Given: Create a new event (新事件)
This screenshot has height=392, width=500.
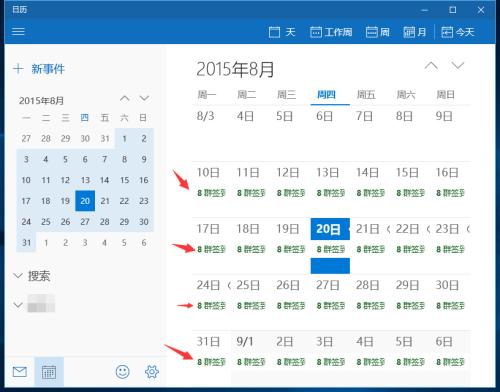Looking at the screenshot, I should (39, 69).
